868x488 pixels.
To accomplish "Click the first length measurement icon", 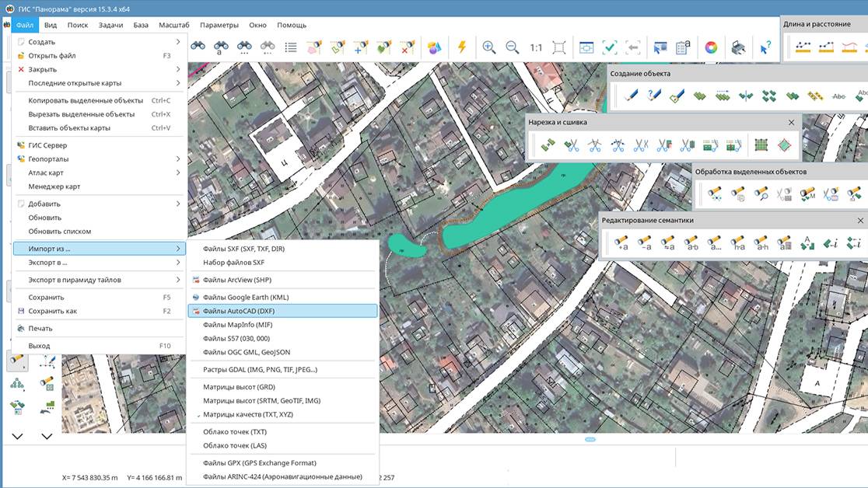I will 803,47.
